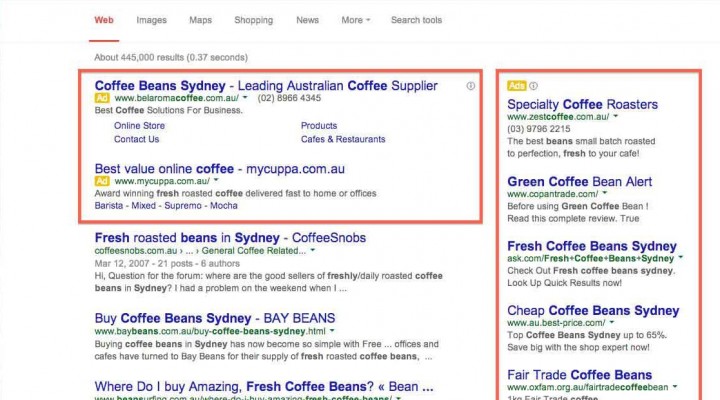The image size is (720, 400).
Task: Click phone number (02) 8966 4345
Action: pos(289,98)
